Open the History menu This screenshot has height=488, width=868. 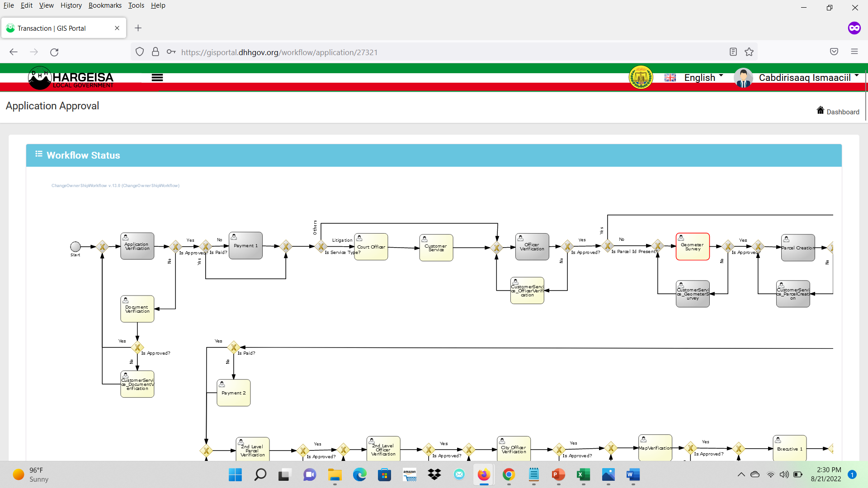71,5
